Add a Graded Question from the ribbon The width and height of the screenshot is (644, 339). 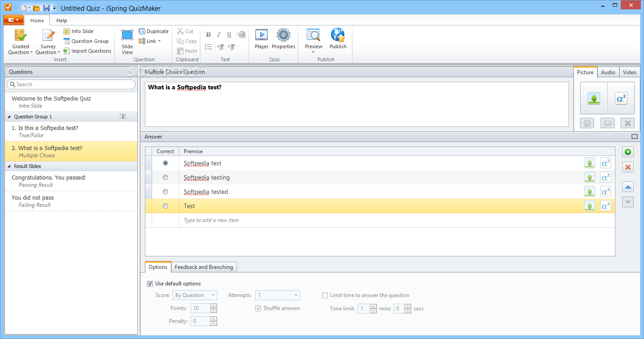pyautogui.click(x=21, y=41)
